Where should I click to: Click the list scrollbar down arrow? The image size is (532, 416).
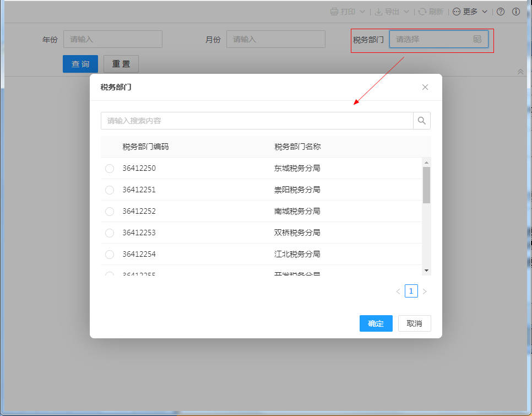click(426, 271)
